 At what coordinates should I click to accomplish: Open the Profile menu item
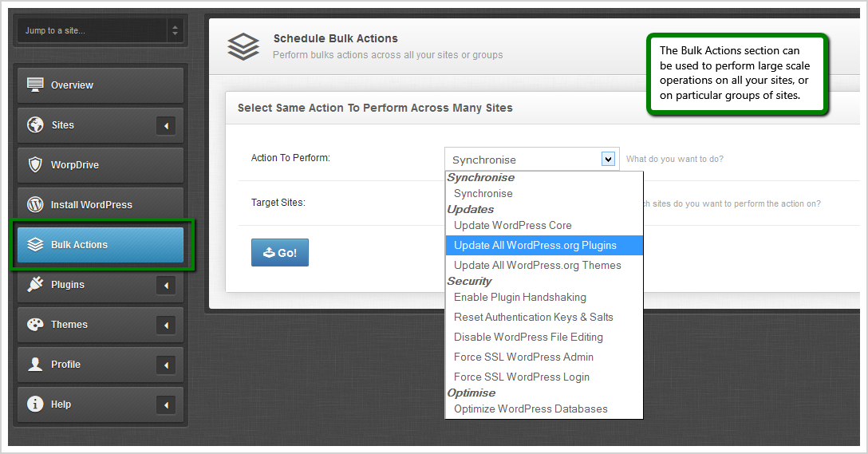[x=101, y=365]
